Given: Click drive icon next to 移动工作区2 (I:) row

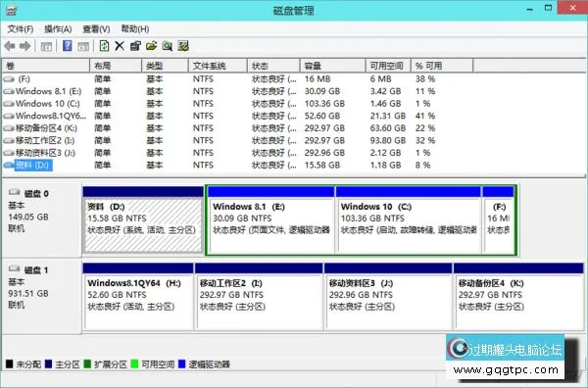Looking at the screenshot, I should [9, 141].
